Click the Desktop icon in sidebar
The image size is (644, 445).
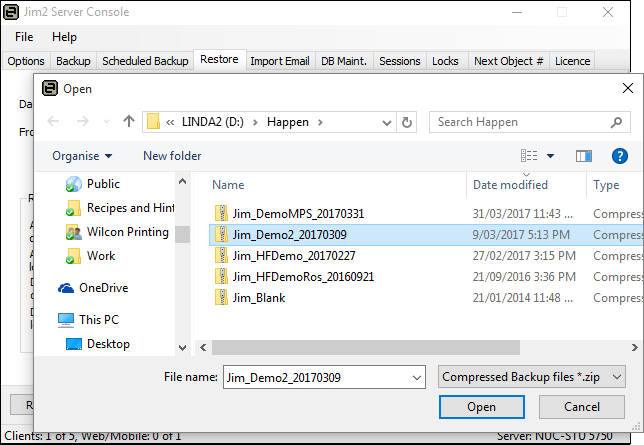point(74,344)
